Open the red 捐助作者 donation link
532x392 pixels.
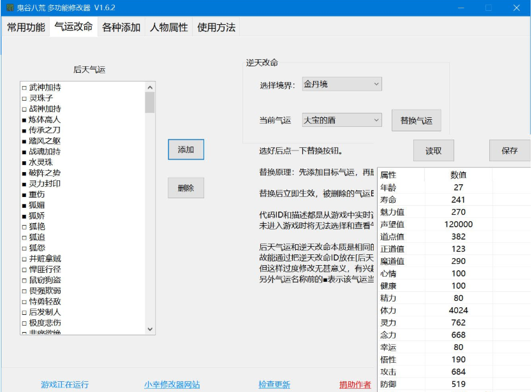(x=355, y=384)
